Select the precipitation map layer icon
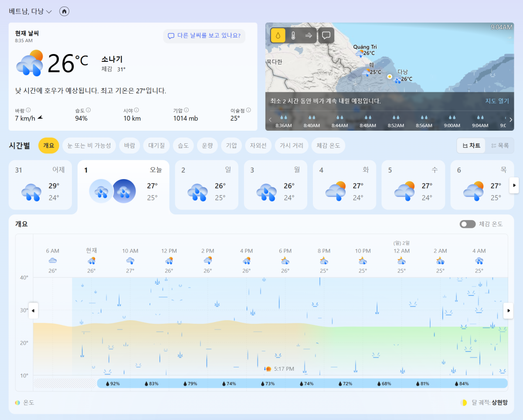This screenshot has width=523, height=420. (278, 35)
